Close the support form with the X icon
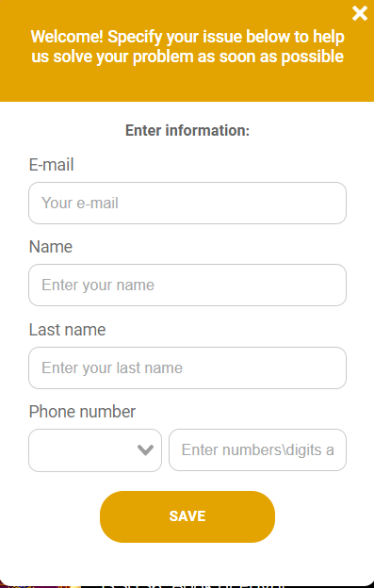The image size is (374, 588). coord(359,13)
